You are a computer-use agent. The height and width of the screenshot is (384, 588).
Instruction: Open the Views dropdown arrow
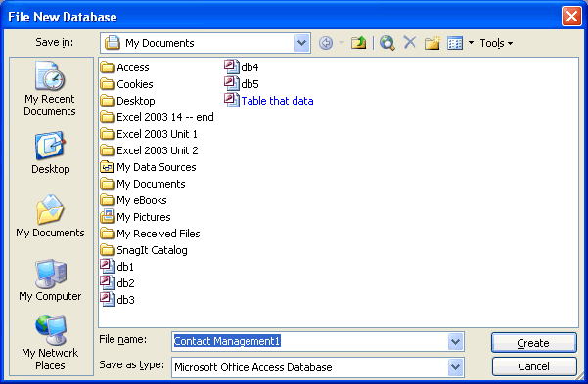pyautogui.click(x=471, y=43)
